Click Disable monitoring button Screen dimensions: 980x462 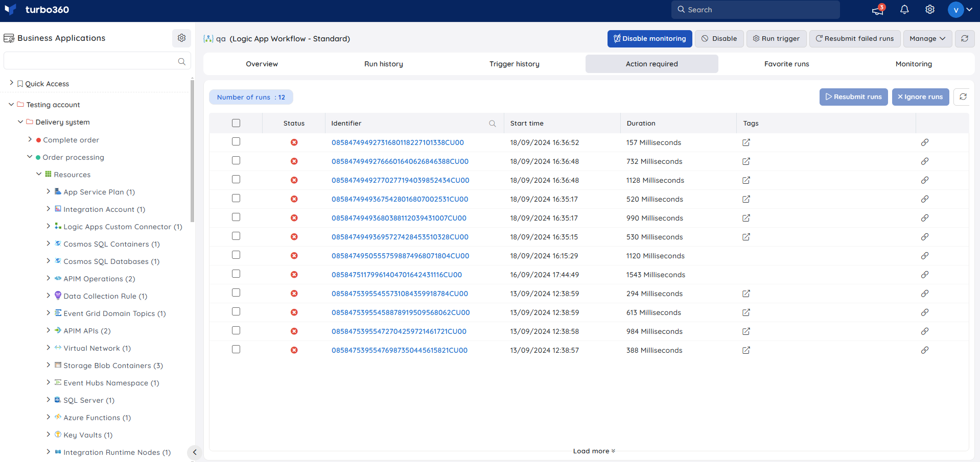point(649,38)
